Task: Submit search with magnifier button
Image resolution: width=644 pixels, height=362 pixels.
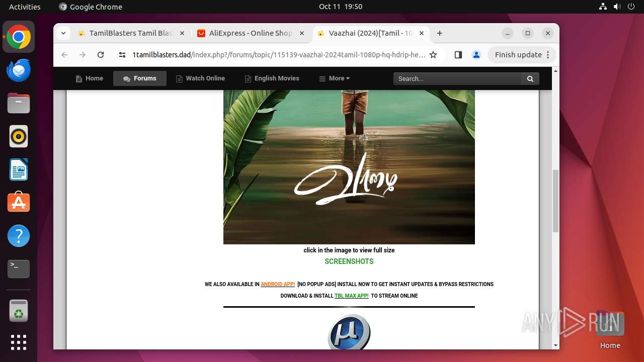Action: [x=530, y=78]
